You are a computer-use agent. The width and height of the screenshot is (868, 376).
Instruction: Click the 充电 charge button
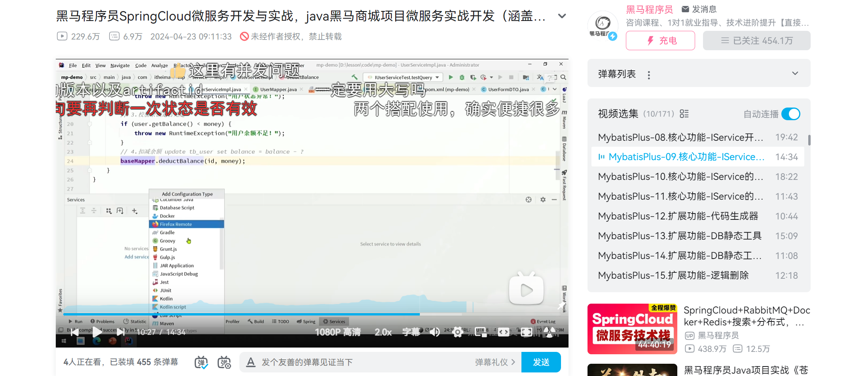660,41
